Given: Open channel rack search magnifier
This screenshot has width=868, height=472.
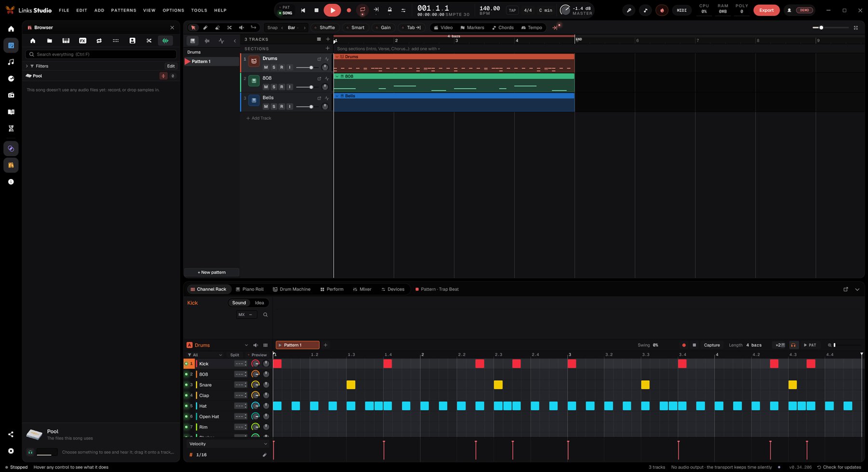Looking at the screenshot, I should pos(265,315).
